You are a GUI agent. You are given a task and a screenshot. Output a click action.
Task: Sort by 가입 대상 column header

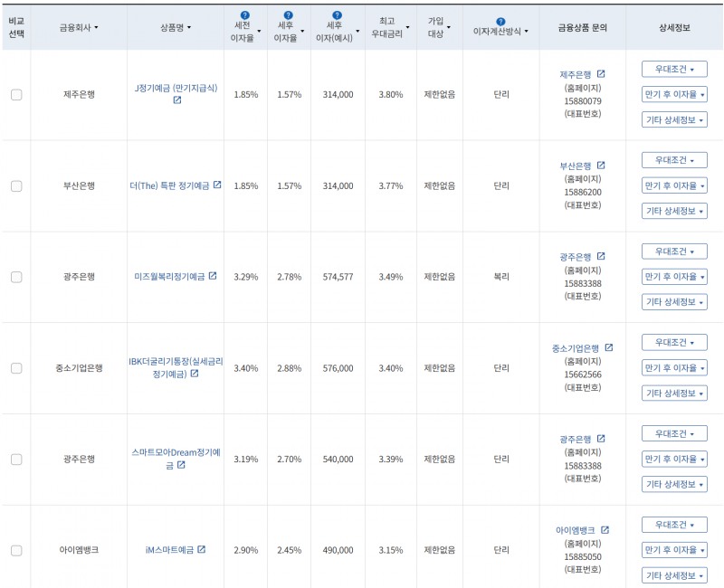tap(439, 27)
